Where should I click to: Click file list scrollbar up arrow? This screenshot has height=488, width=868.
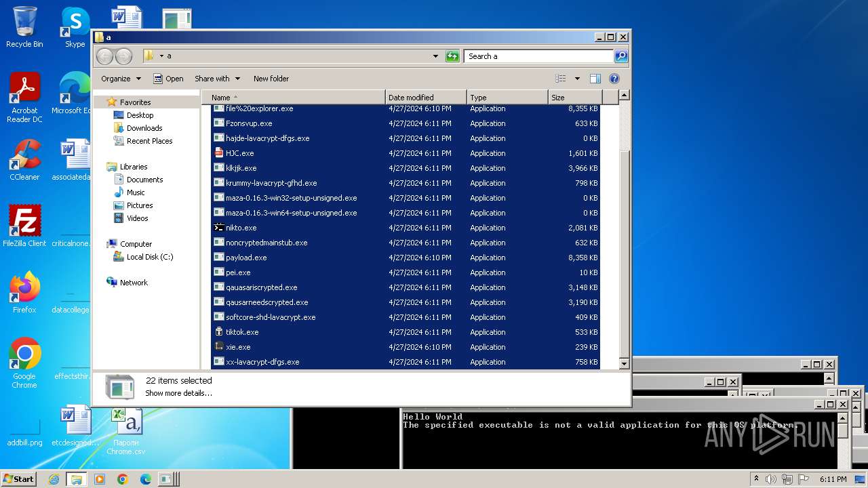click(625, 96)
